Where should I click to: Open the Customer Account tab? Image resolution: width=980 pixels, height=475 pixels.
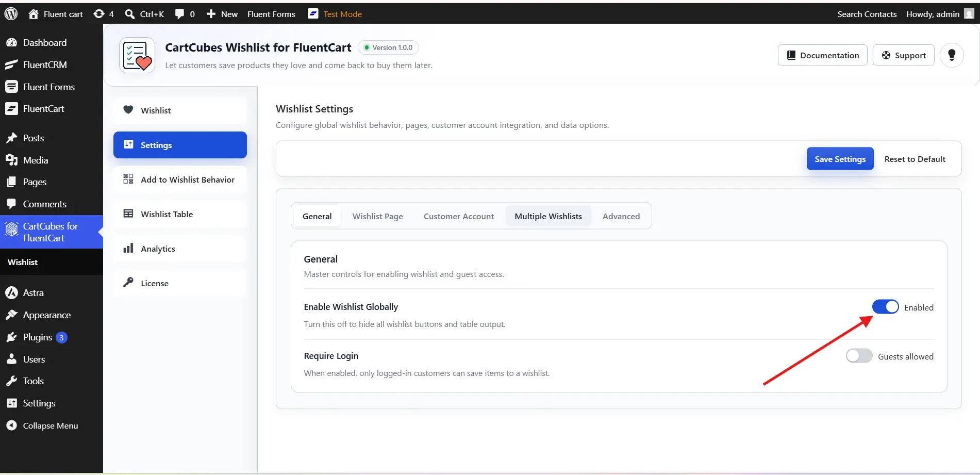tap(459, 216)
